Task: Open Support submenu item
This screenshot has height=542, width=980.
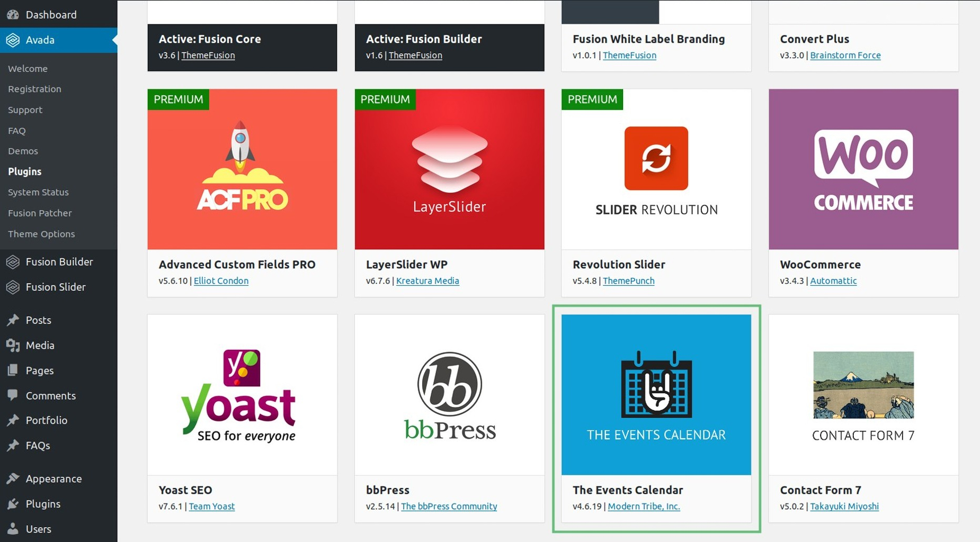Action: pos(25,110)
